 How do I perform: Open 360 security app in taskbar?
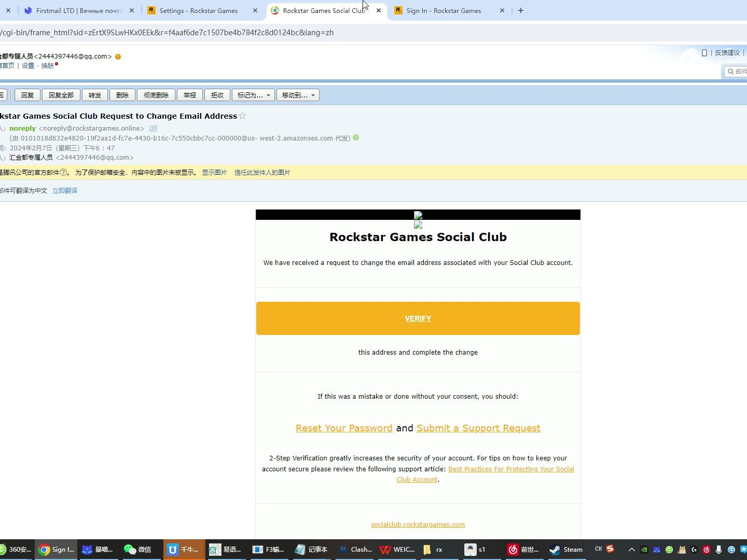17,550
